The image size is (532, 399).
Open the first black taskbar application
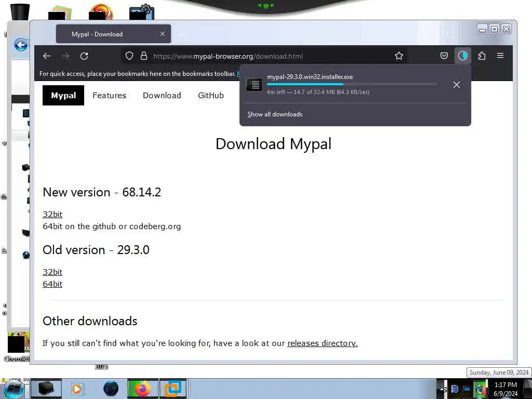[46, 389]
